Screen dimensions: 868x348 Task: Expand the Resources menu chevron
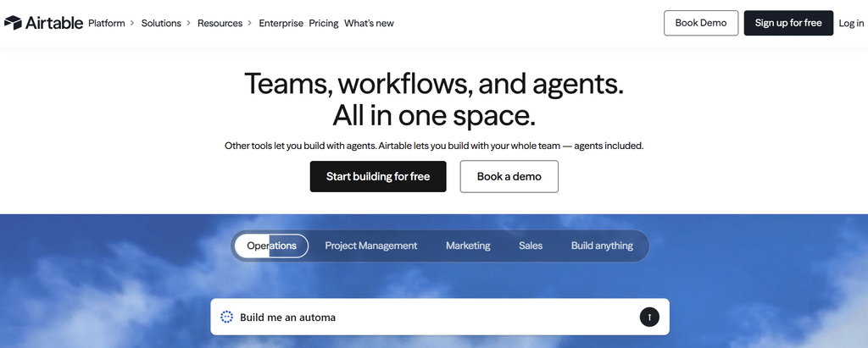point(250,23)
